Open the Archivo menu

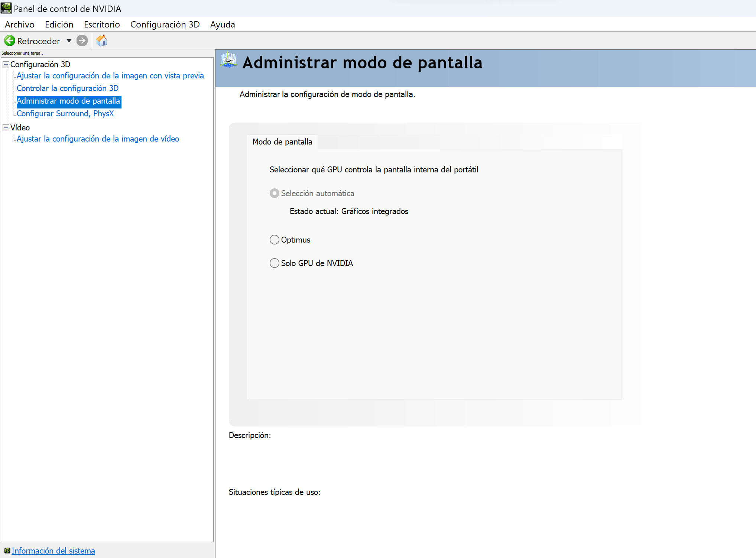click(x=20, y=25)
